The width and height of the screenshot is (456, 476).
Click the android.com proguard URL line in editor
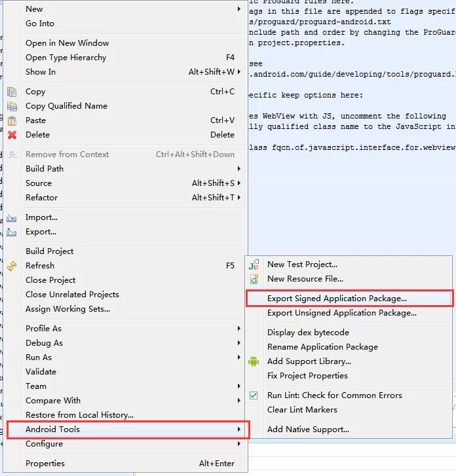352,75
